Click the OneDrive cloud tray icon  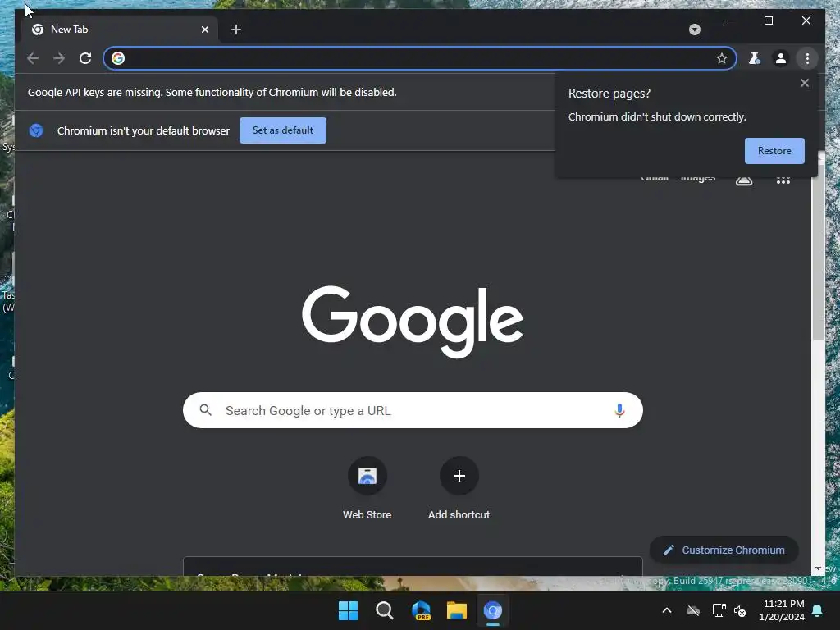693,610
